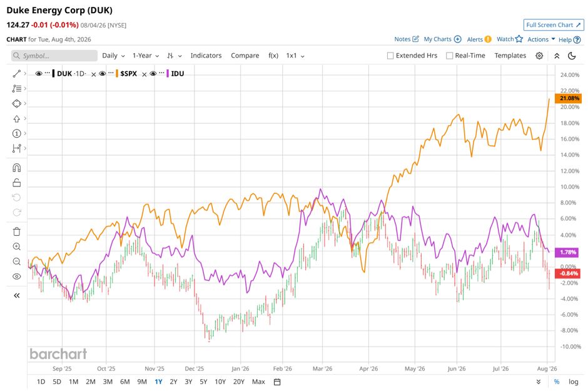Viewport: 588px width, 391px height.
Task: Expand trend line tool submenu arrow
Action: pos(25,73)
